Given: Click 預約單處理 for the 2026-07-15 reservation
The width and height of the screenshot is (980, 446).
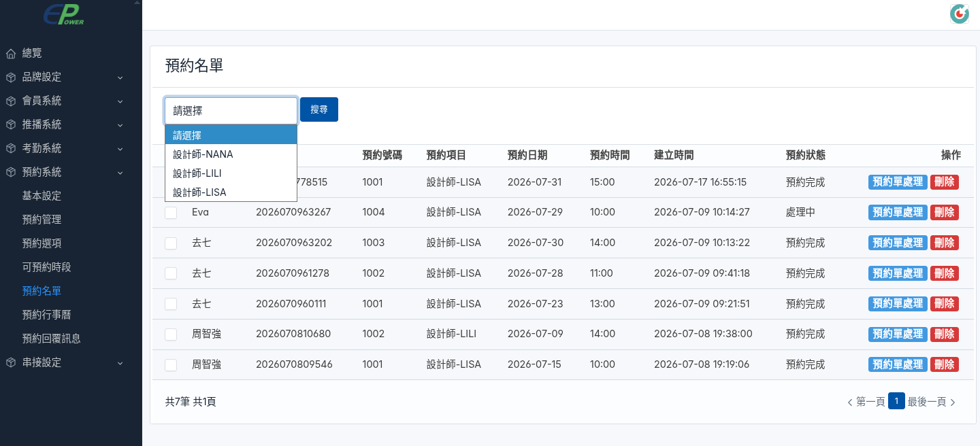Looking at the screenshot, I should 898,364.
